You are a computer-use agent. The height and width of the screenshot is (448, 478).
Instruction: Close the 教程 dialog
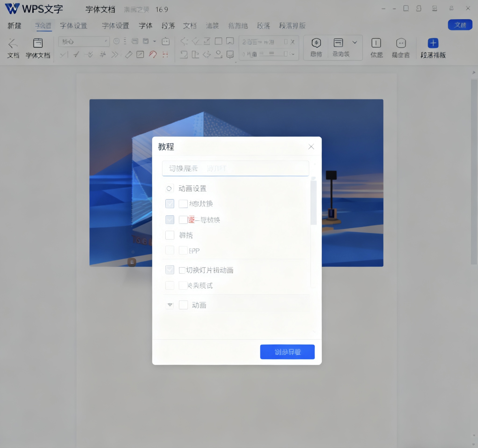[x=311, y=147]
